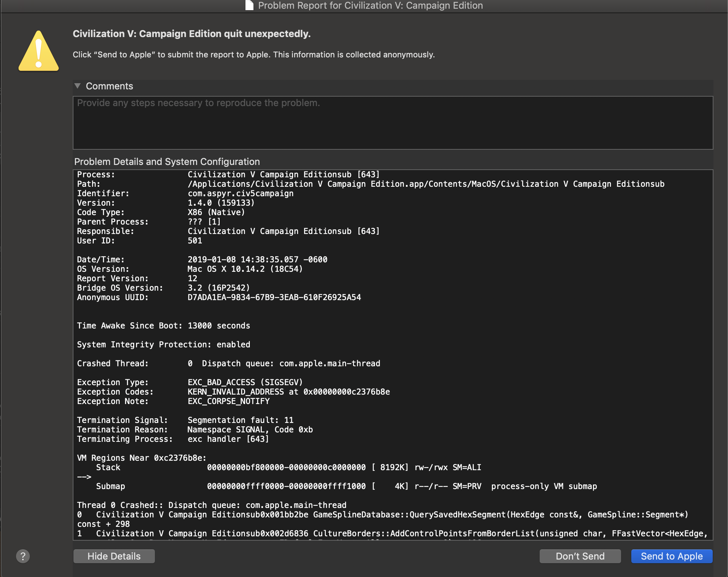728x577 pixels.
Task: Click into the comments text field
Action: click(393, 123)
